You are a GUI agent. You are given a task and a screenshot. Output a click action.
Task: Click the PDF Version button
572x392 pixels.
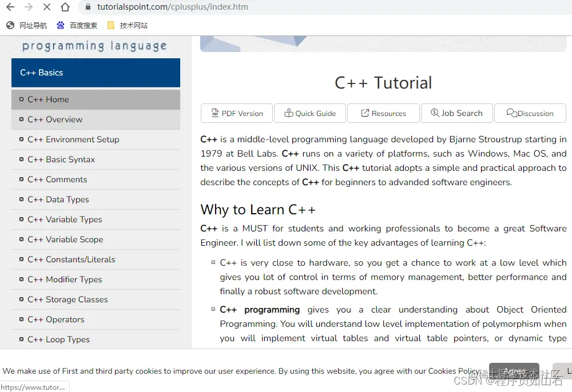point(237,113)
